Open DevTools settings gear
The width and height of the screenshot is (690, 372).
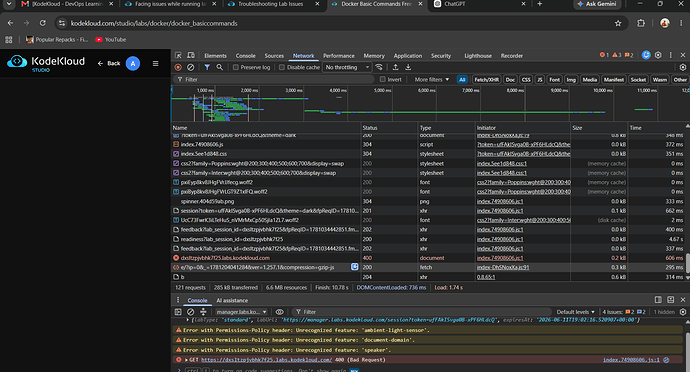click(658, 55)
